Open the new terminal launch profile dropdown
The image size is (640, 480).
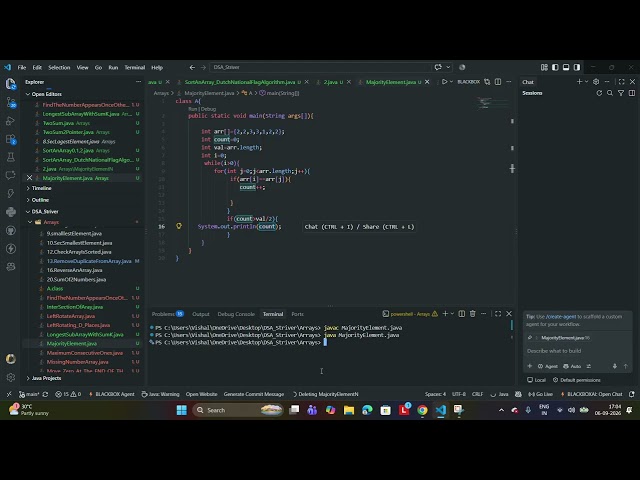pyautogui.click(x=452, y=313)
